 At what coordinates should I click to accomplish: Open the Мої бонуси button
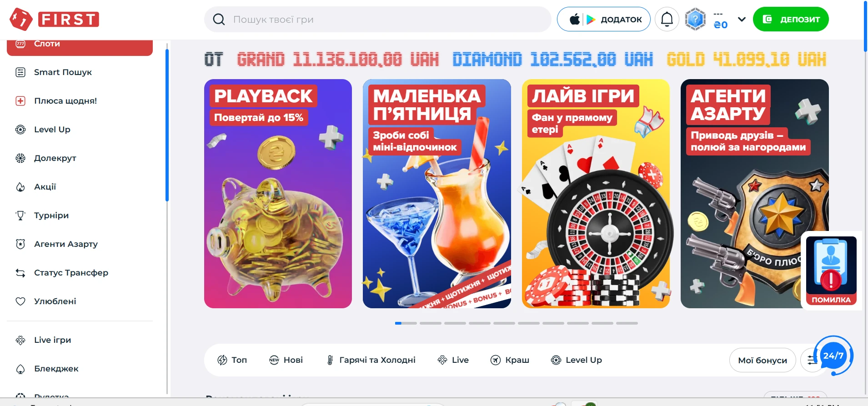(763, 360)
